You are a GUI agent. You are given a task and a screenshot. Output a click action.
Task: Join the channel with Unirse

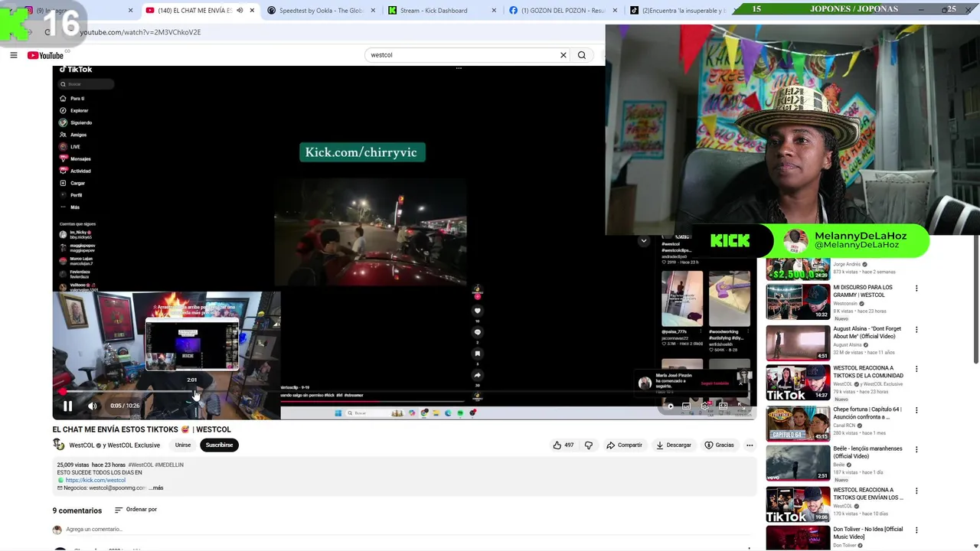(183, 445)
